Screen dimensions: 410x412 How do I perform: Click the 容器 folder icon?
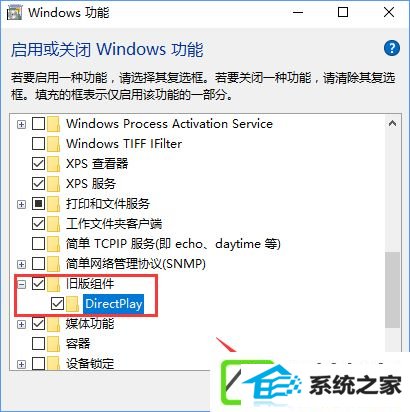53,344
